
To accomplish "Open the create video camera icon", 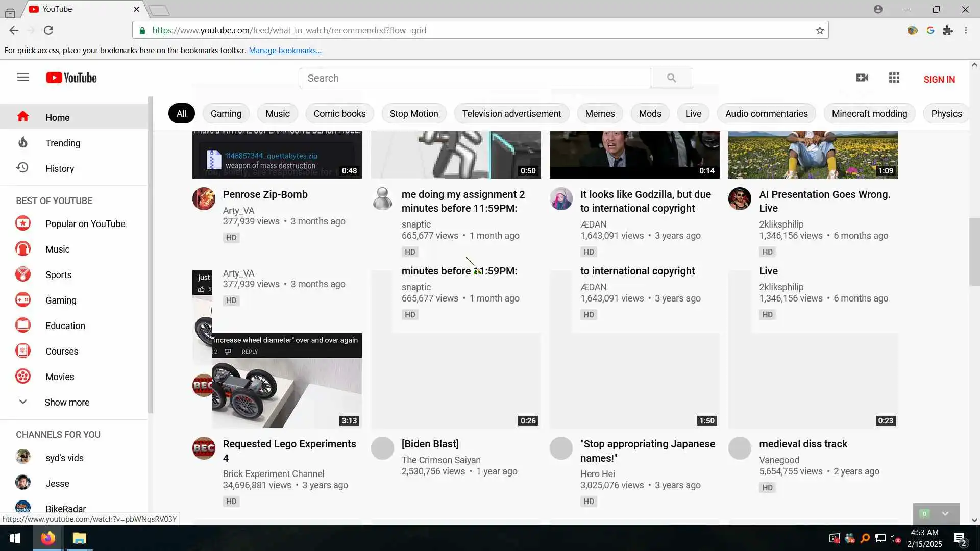I will (862, 78).
